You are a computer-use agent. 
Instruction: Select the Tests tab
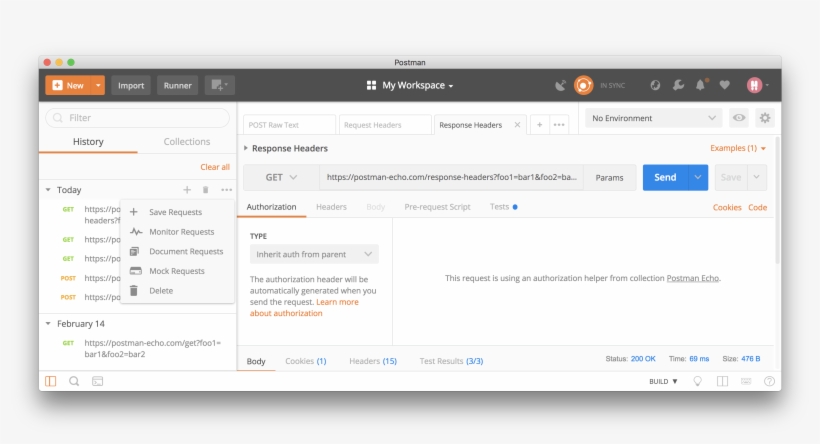pos(503,207)
